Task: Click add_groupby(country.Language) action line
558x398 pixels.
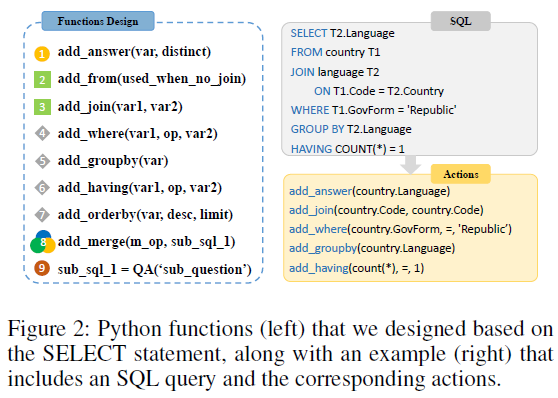Action: [372, 248]
